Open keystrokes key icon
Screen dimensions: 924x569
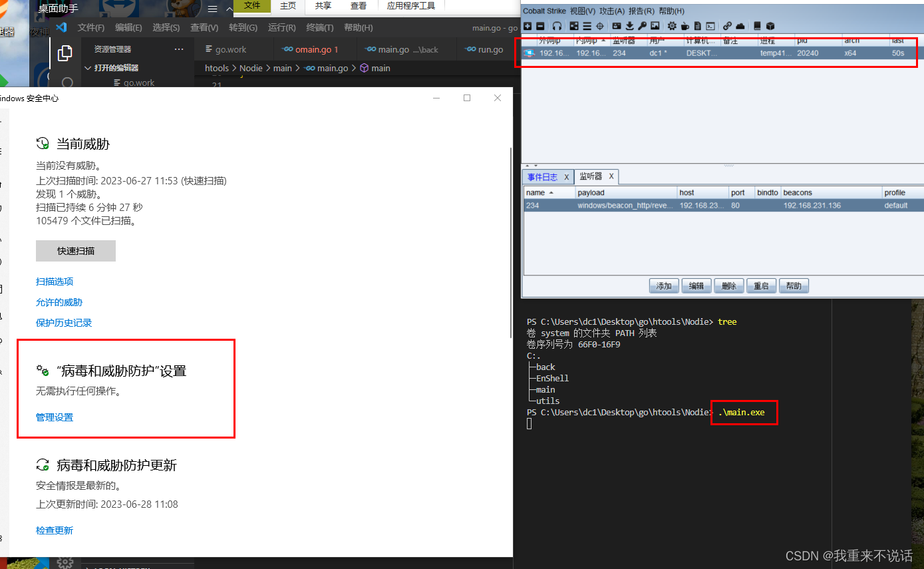[642, 26]
